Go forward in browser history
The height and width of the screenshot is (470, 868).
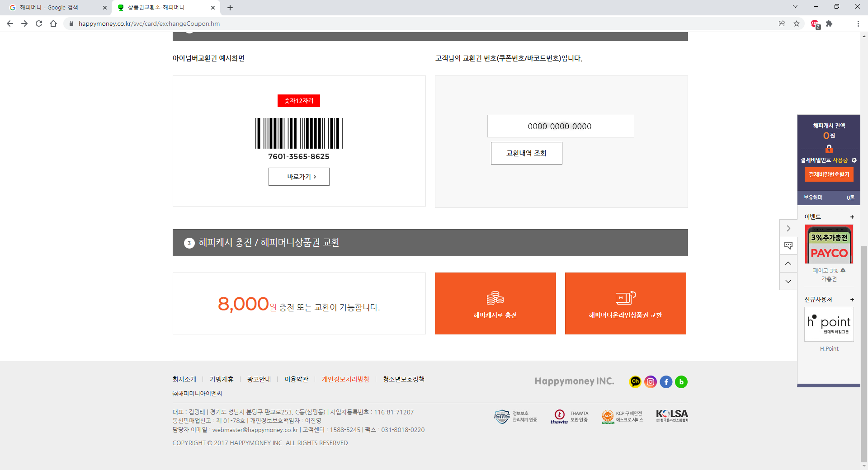tap(24, 23)
